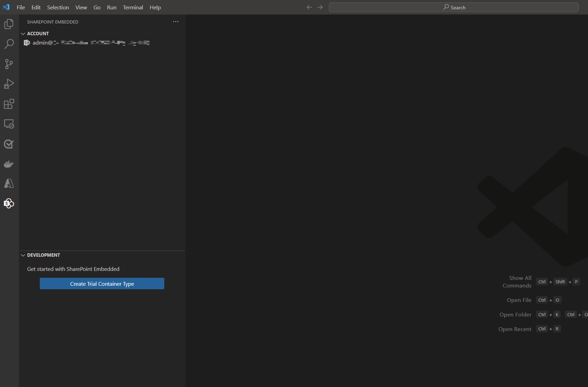Image resolution: width=588 pixels, height=387 pixels.
Task: Open the Remote Explorer view
Action: [x=9, y=124]
